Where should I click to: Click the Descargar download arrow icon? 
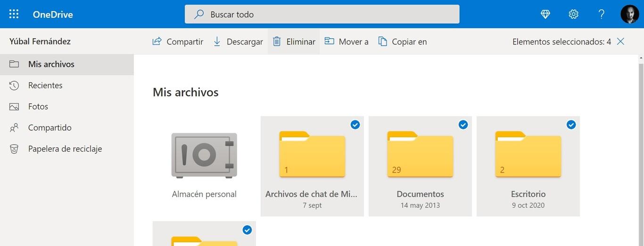[x=217, y=41]
